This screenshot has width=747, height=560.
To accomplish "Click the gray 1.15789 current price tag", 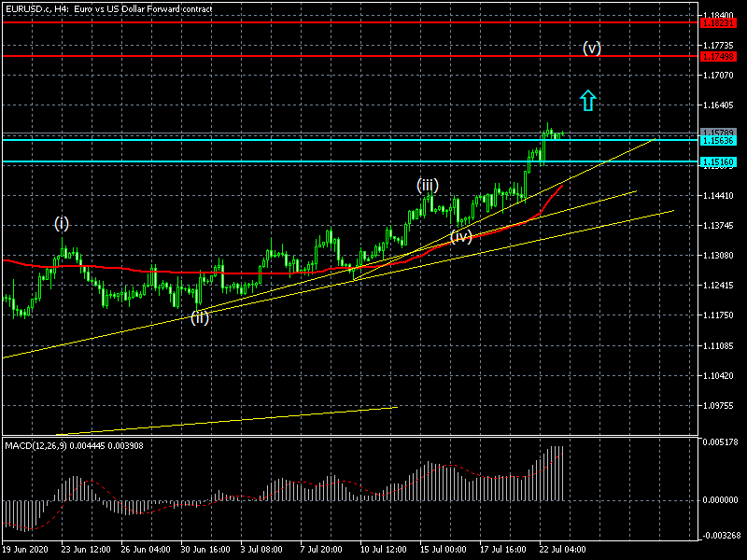I will click(720, 133).
